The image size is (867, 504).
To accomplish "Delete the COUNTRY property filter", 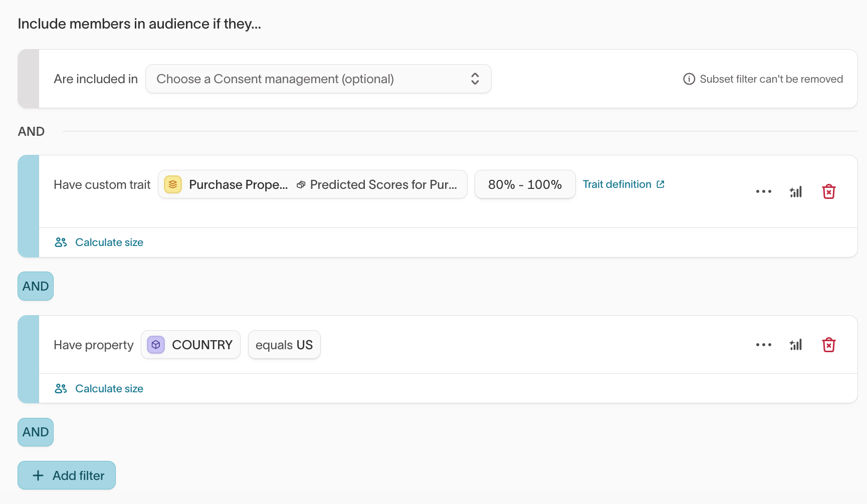I will tap(829, 345).
